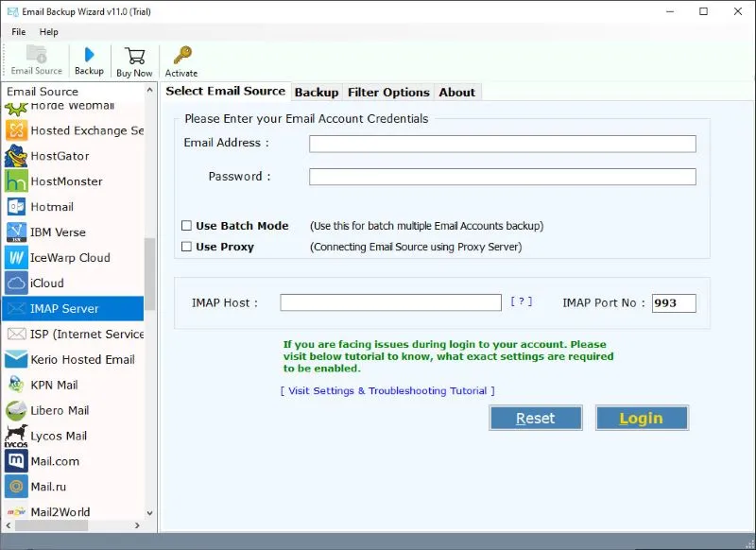Screen dimensions: 756x550
Task: Tick the Use Proxy checkbox
Action: pos(187,247)
